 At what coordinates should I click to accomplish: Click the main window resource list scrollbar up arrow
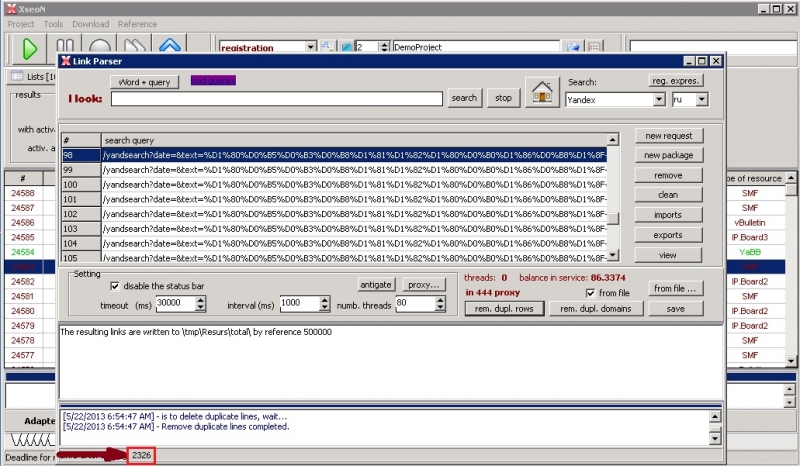(x=791, y=178)
